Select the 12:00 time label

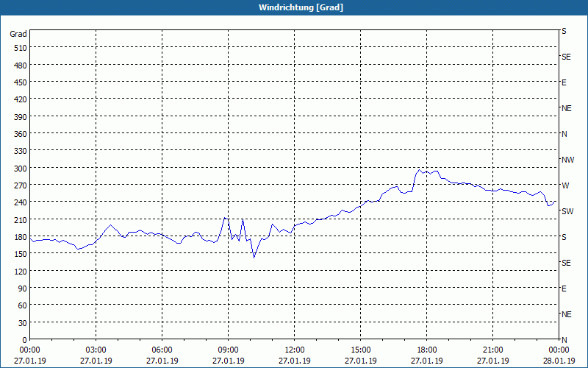(x=295, y=350)
